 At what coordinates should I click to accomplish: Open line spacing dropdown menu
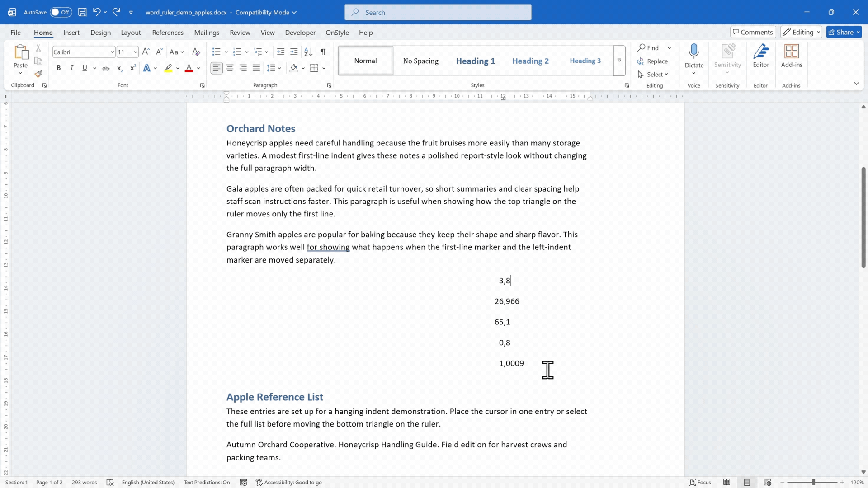pos(274,68)
